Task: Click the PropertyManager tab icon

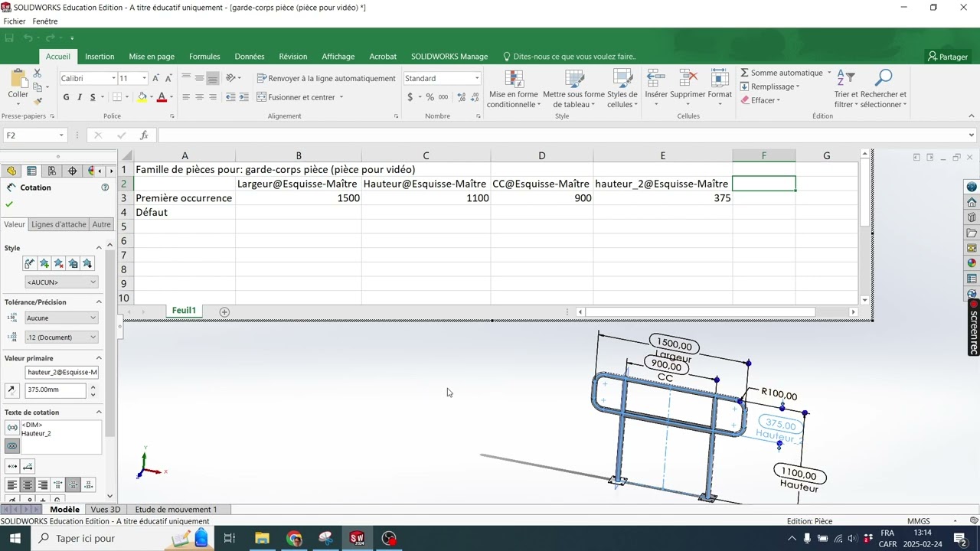Action: pos(31,171)
